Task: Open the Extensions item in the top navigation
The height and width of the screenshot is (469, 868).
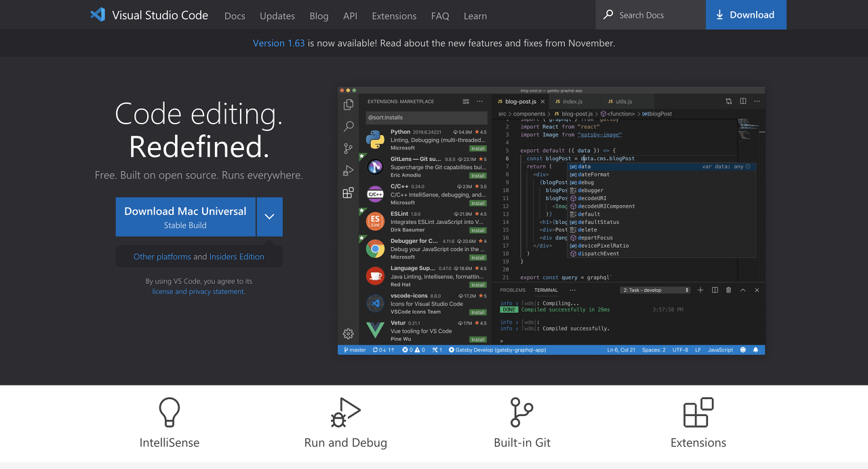Action: (394, 16)
